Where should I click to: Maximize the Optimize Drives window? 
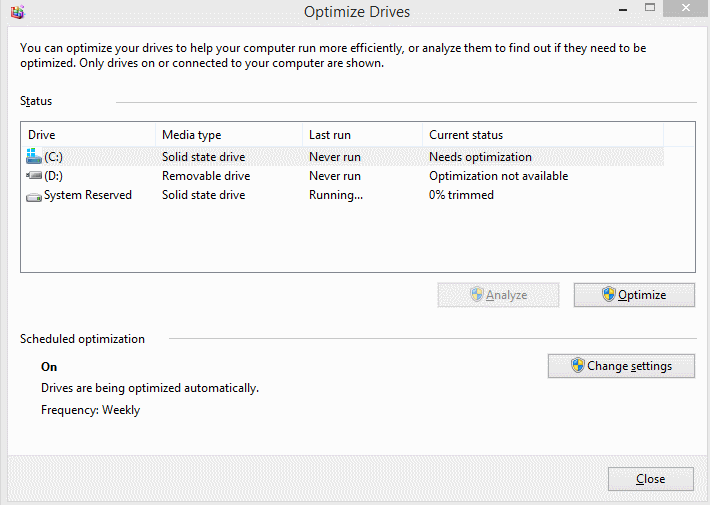(650, 8)
